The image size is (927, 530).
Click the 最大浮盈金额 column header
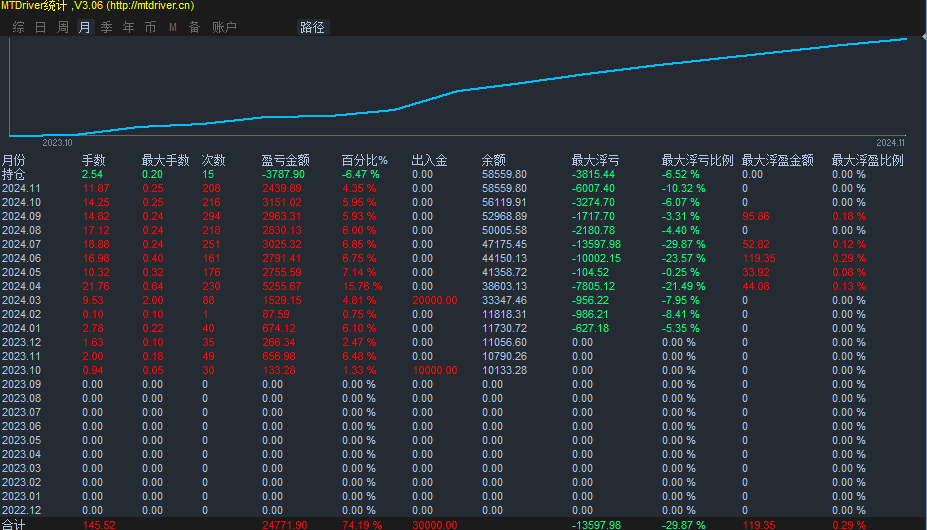(x=777, y=160)
